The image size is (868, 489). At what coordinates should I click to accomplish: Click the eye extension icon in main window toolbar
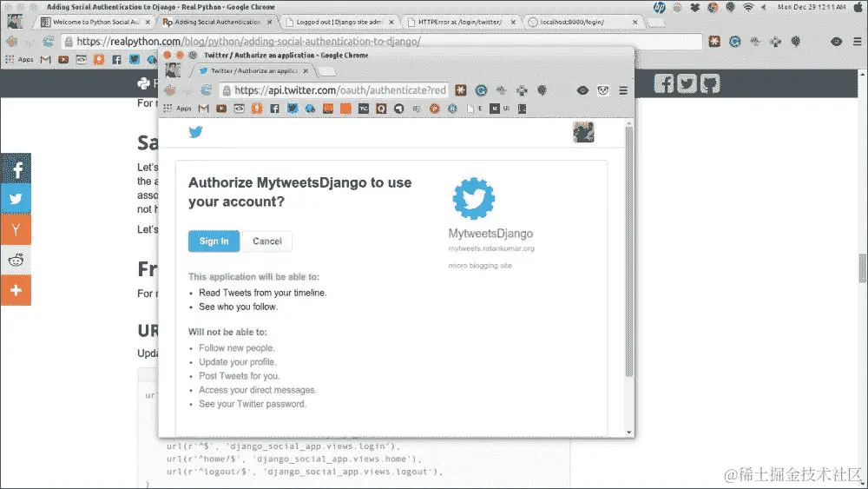point(836,42)
